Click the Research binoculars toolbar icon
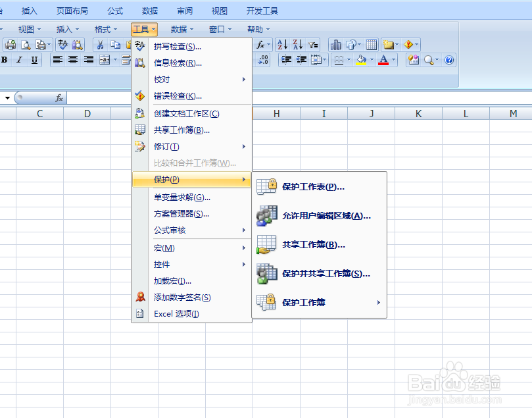Image resolution: width=532 pixels, height=418 pixels. 78,45
